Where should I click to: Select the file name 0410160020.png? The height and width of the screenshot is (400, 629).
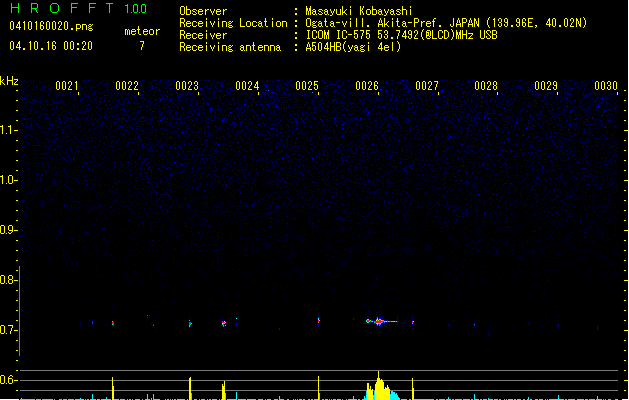[x=51, y=26]
